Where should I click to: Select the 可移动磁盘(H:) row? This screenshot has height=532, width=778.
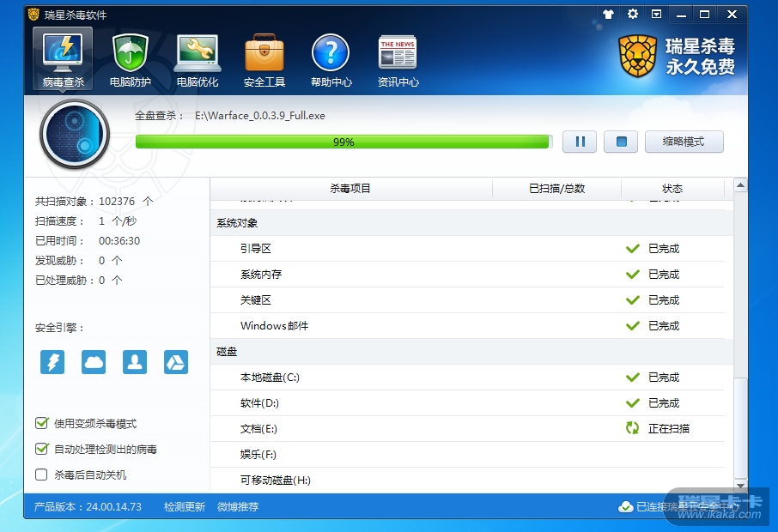click(x=467, y=480)
